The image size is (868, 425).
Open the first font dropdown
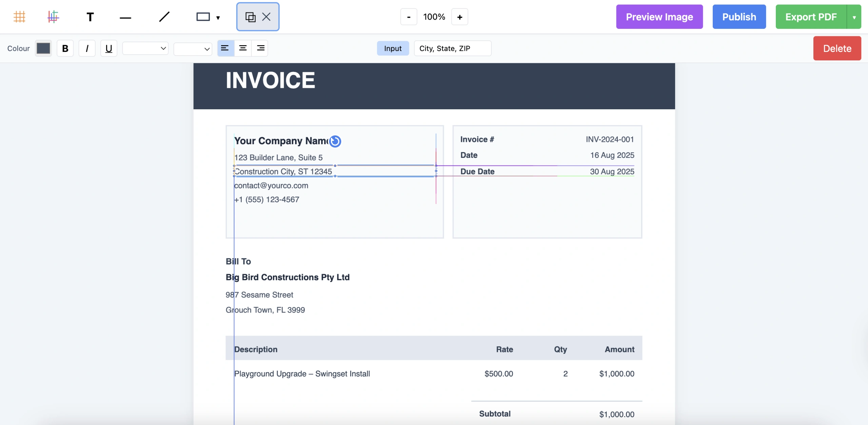(145, 49)
